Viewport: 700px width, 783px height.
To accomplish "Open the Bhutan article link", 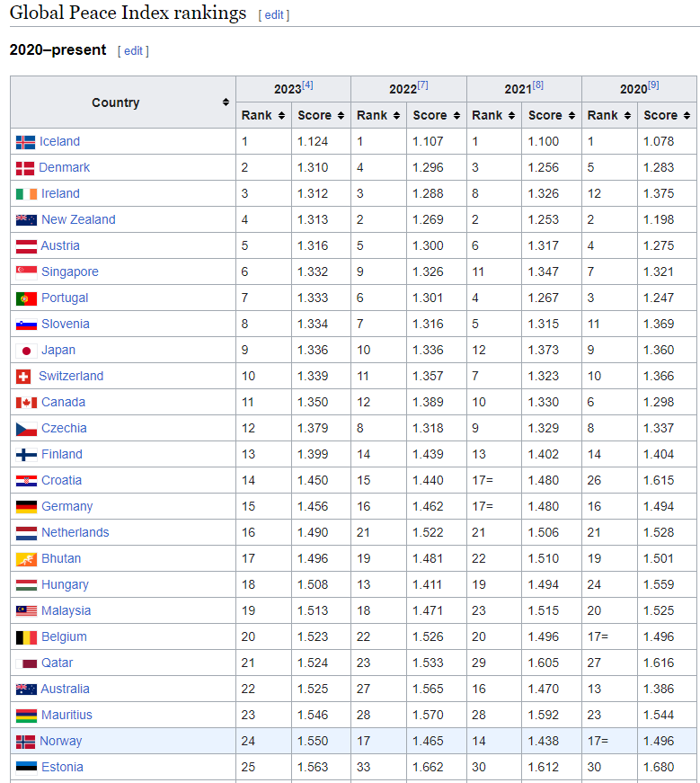I will click(61, 558).
